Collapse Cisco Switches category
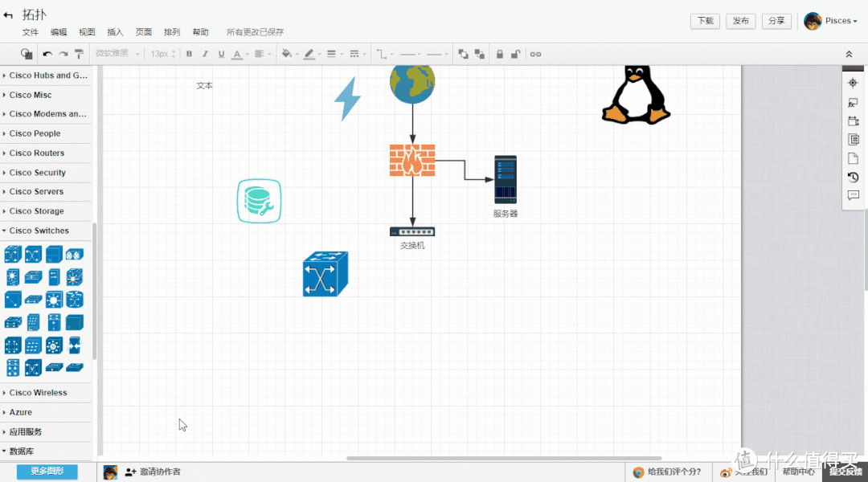Screen dimensions: 868x482 (45, 231)
